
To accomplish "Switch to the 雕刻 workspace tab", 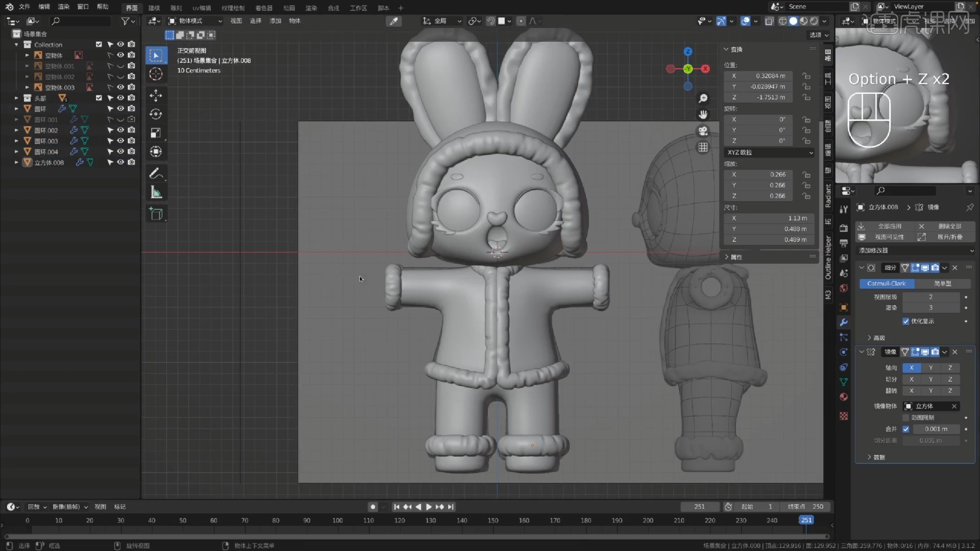I will point(176,8).
